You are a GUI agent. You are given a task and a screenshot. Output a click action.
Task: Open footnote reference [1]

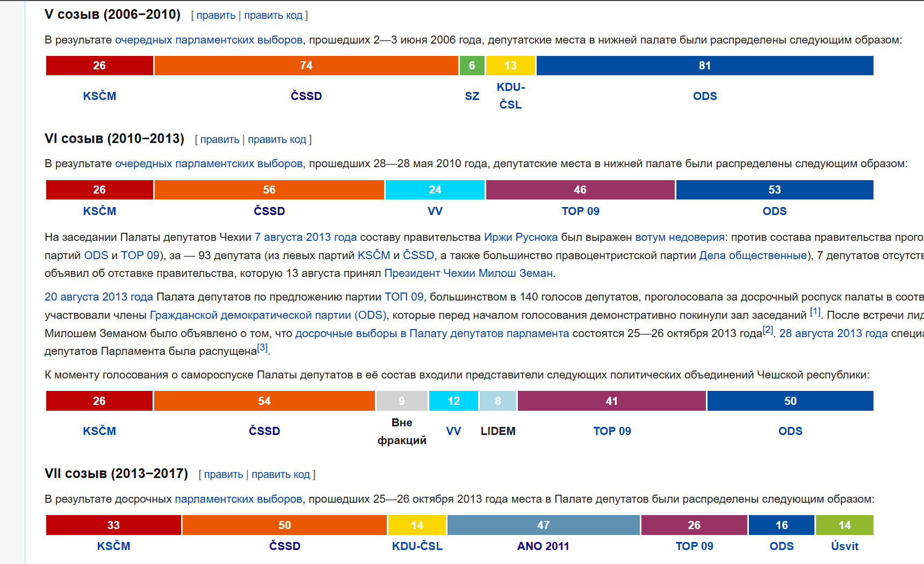(x=815, y=311)
